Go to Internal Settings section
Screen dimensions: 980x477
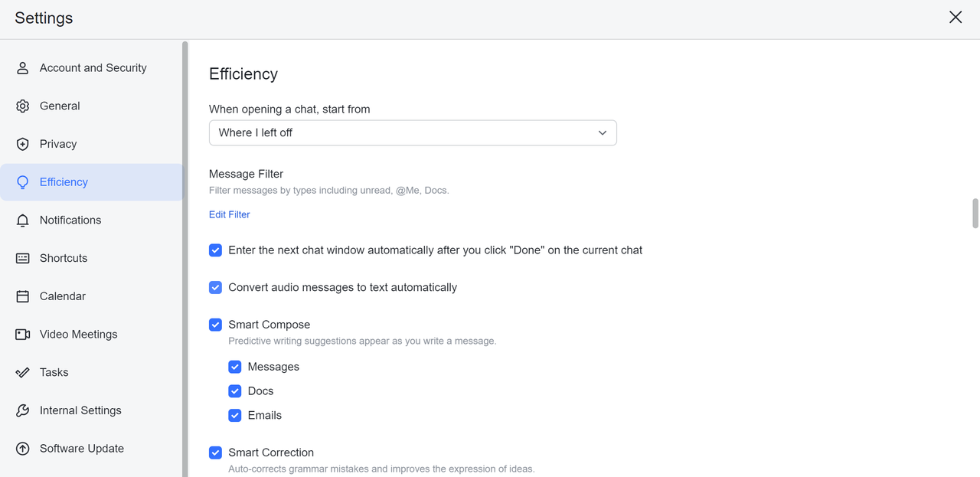click(x=80, y=410)
